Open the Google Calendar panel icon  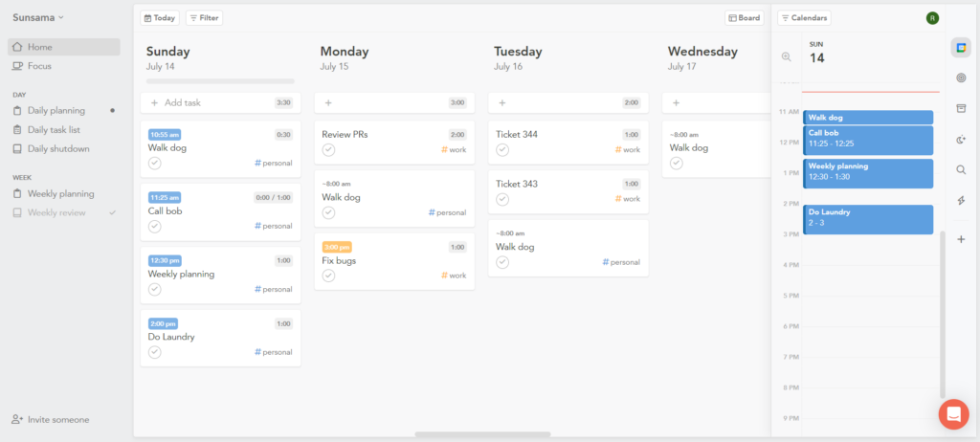tap(961, 48)
